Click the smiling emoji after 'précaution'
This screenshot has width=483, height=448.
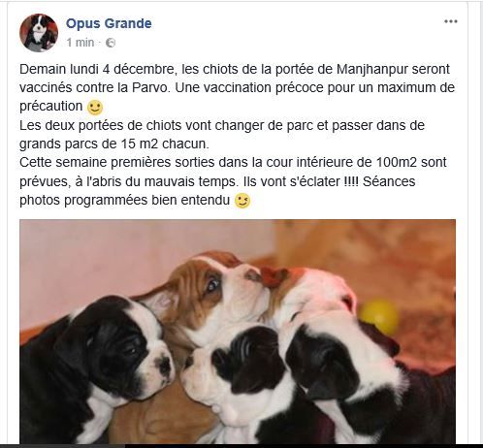tap(95, 108)
